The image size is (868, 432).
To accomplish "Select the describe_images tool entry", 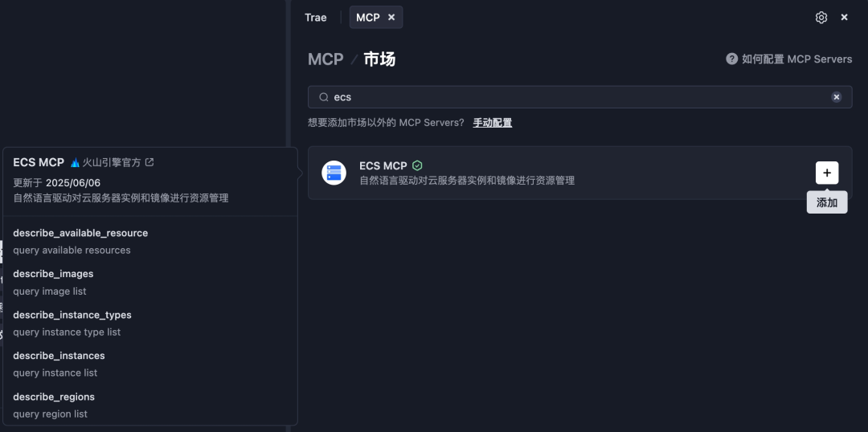I will pyautogui.click(x=149, y=282).
